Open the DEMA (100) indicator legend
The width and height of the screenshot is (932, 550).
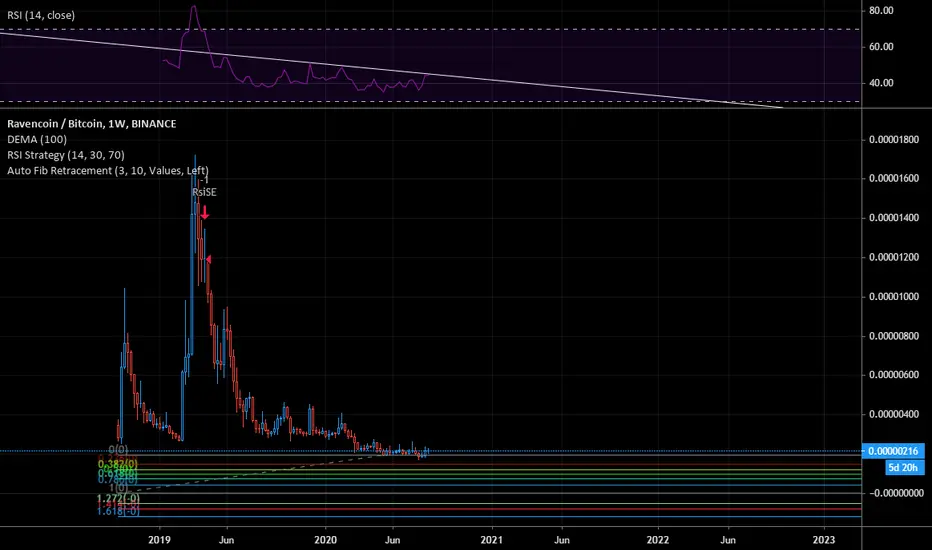click(x=37, y=139)
